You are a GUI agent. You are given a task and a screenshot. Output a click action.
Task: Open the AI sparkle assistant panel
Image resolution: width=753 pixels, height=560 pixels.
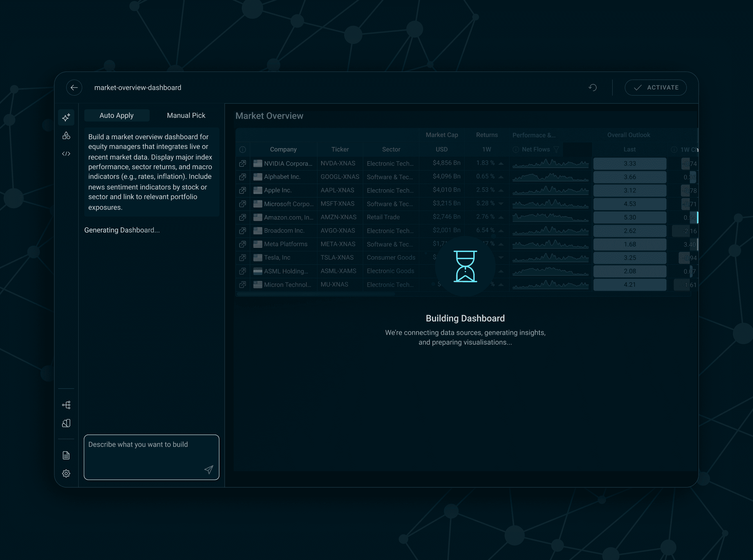coord(66,117)
